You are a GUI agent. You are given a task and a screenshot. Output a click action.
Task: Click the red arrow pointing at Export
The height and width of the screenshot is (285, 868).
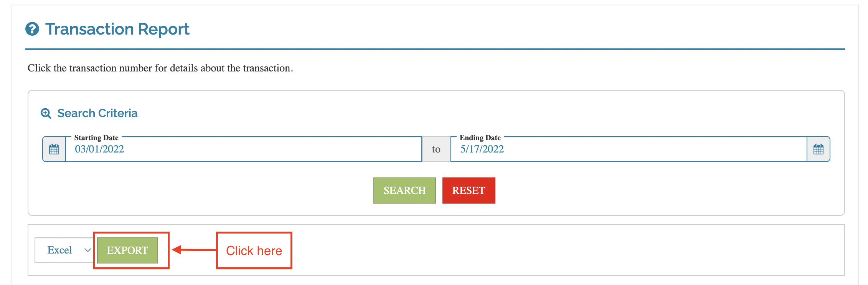(194, 250)
